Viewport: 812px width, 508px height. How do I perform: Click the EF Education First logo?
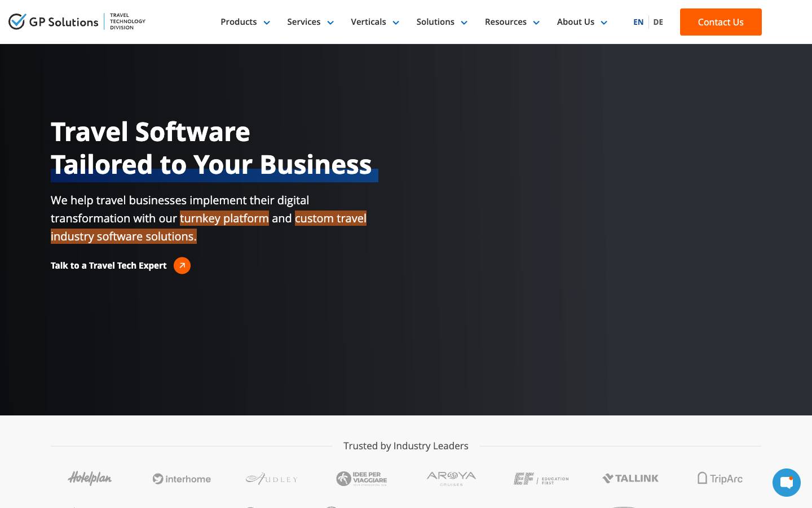click(x=541, y=479)
